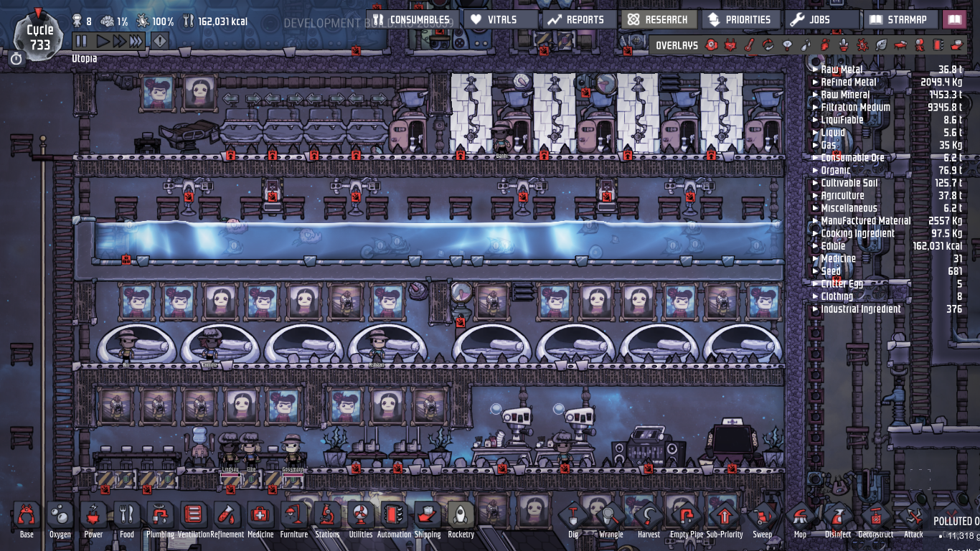Toggle the Temperature thermometer overlay
980x551 pixels.
(x=749, y=45)
